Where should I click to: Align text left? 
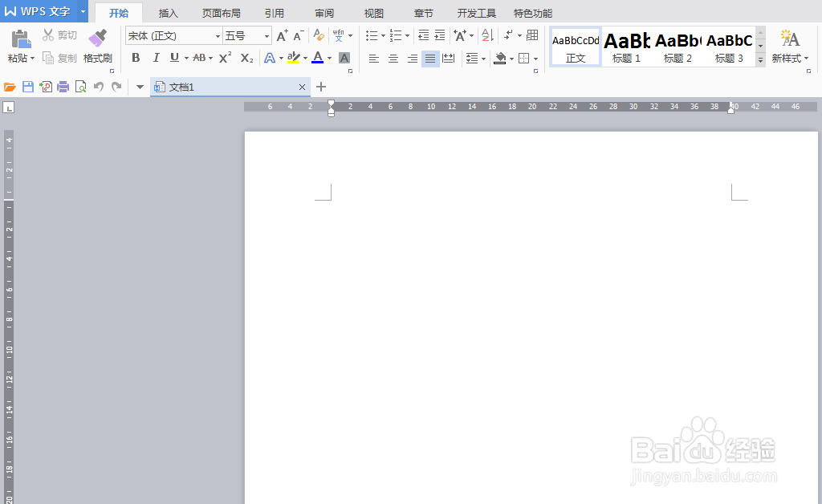click(374, 58)
